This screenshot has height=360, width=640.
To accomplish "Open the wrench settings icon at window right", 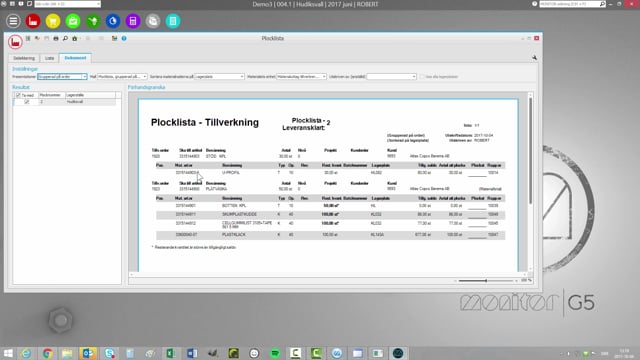I will point(534,58).
